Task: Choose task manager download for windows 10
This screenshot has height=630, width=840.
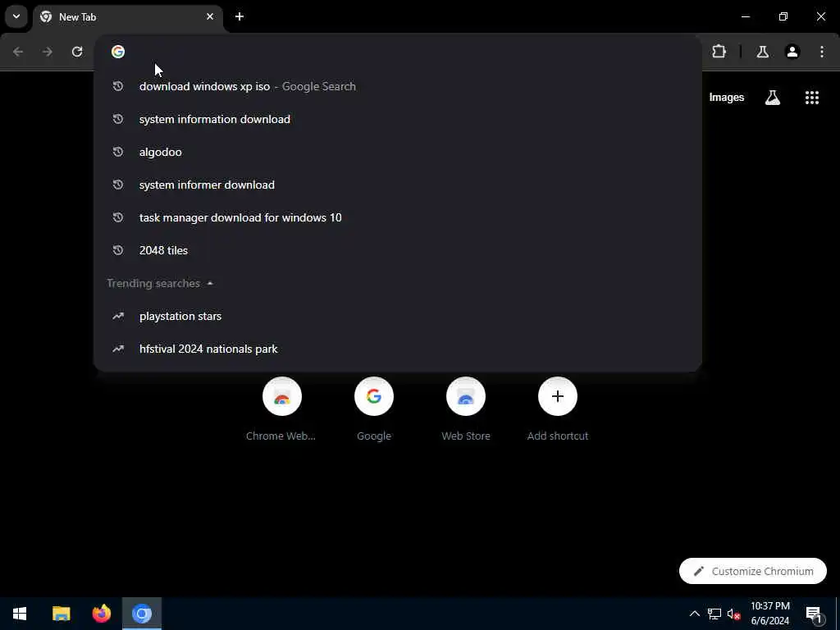Action: [x=398, y=217]
